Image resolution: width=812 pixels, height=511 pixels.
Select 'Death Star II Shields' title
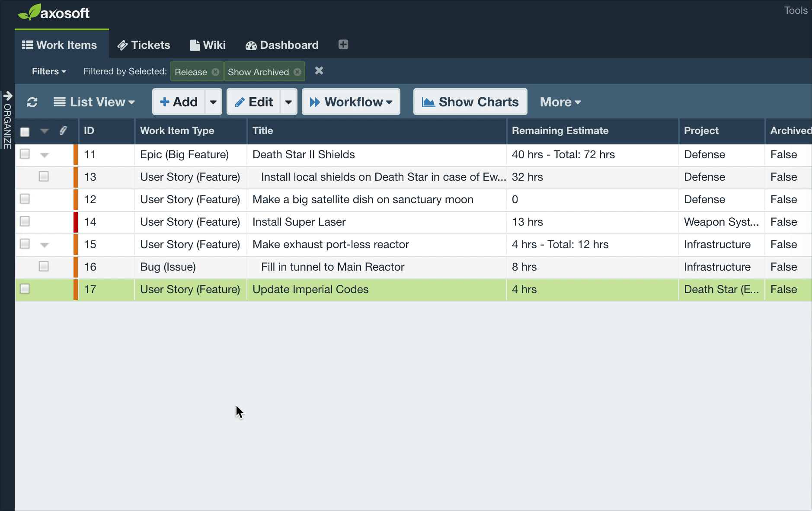coord(304,155)
